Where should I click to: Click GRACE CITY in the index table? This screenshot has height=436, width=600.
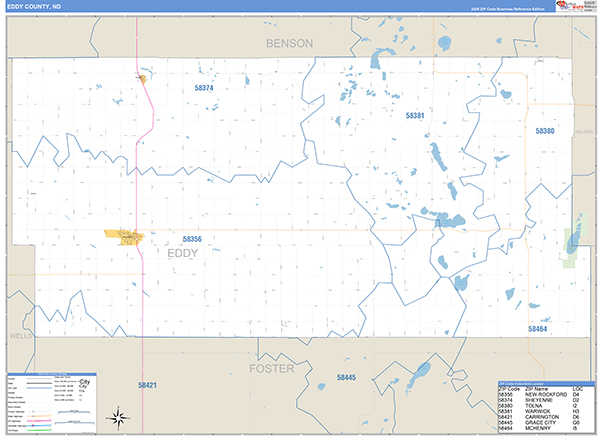541,423
